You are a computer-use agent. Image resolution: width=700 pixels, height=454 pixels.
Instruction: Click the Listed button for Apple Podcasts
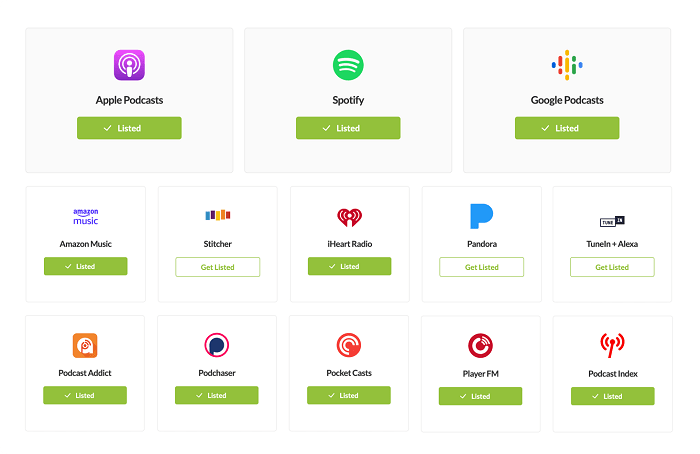[x=129, y=128]
